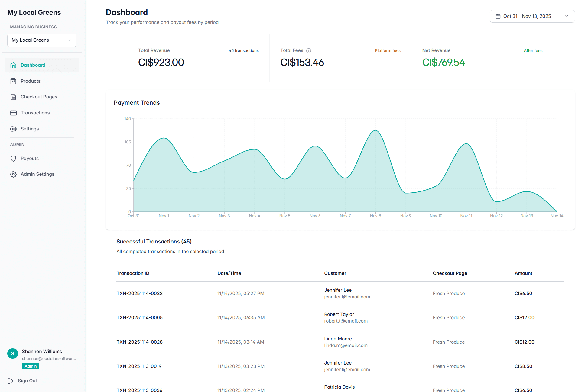Image resolution: width=585 pixels, height=392 pixels.
Task: Click the info icon beside Total Fees
Action: coord(309,50)
